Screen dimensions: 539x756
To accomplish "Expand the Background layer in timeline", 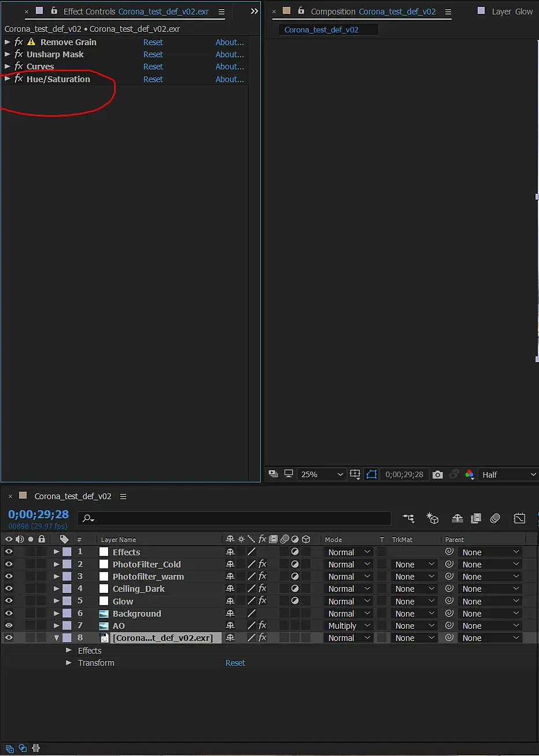I will click(x=57, y=613).
